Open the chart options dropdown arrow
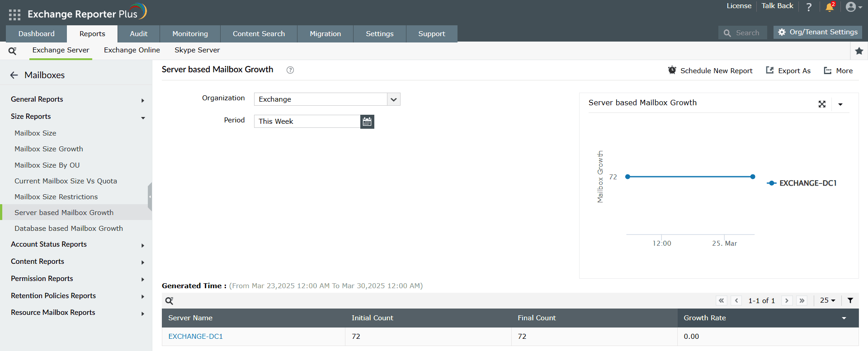868x351 pixels. 840,104
